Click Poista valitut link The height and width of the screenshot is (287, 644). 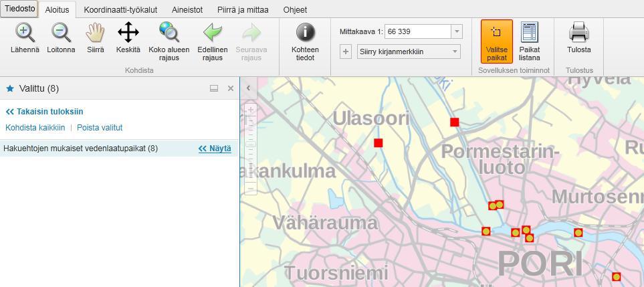pos(100,128)
